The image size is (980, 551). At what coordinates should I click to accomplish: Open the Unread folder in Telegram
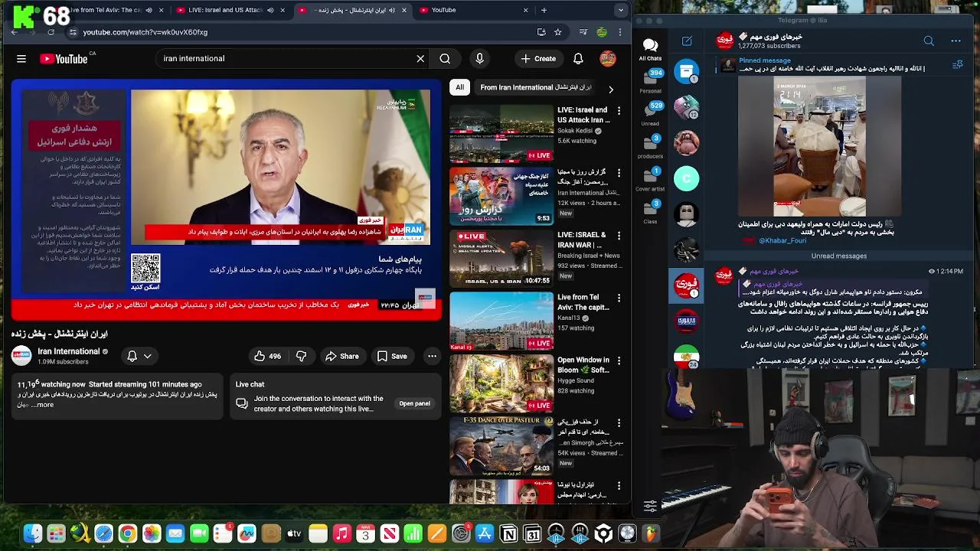pyautogui.click(x=650, y=113)
